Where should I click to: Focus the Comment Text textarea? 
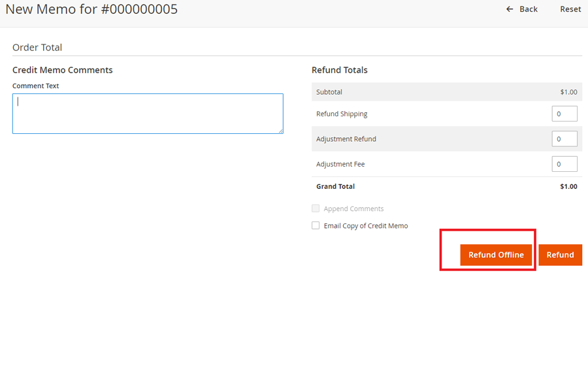click(148, 114)
